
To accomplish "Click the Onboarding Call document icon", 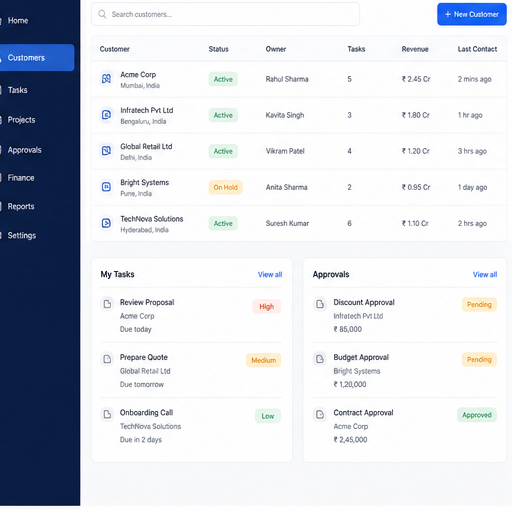I will [107, 414].
